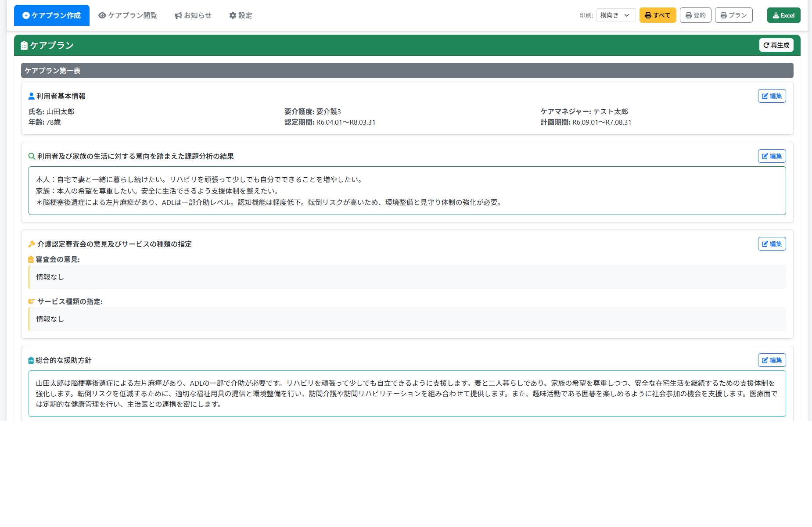Viewport: 812px width, 527px height.
Task: Open the ケアプラン作成 tab
Action: (x=52, y=15)
